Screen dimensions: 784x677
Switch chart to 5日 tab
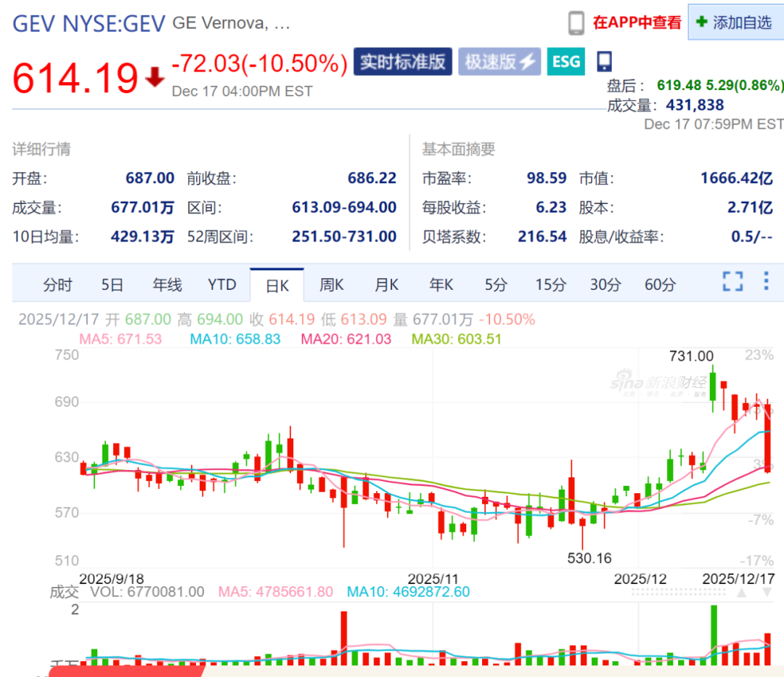pyautogui.click(x=112, y=285)
